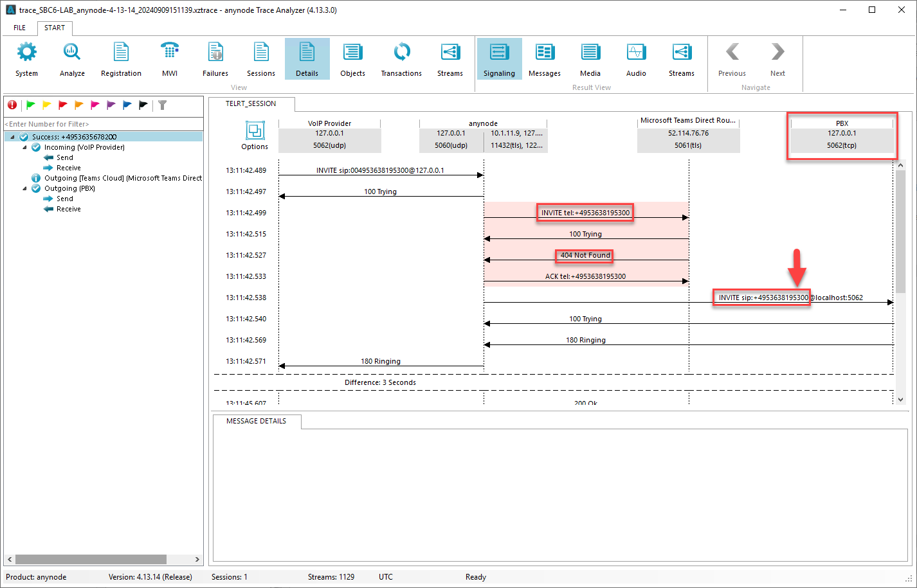
Task: Select Incoming (VoIP Provider) tree item
Action: pyautogui.click(x=84, y=147)
